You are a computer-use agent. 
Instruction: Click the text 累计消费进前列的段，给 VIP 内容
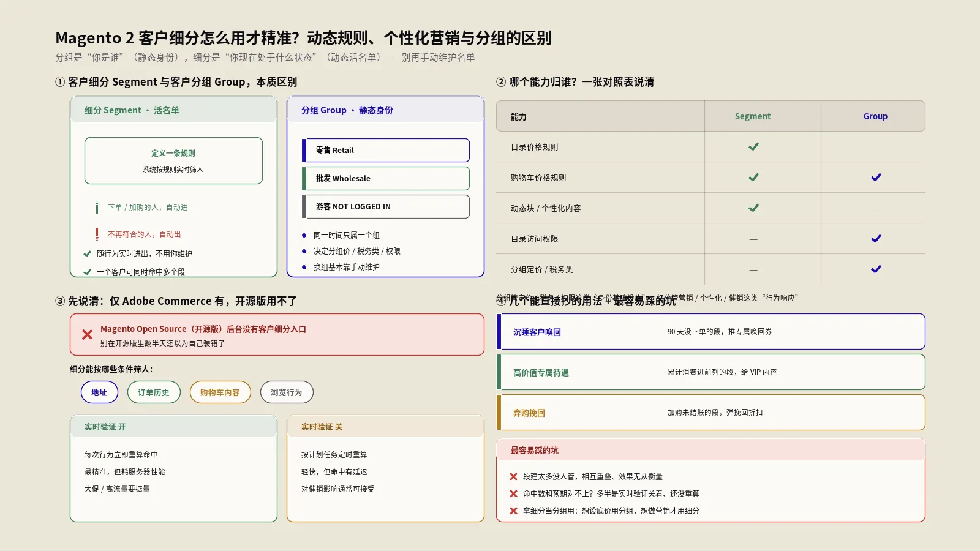pos(722,372)
